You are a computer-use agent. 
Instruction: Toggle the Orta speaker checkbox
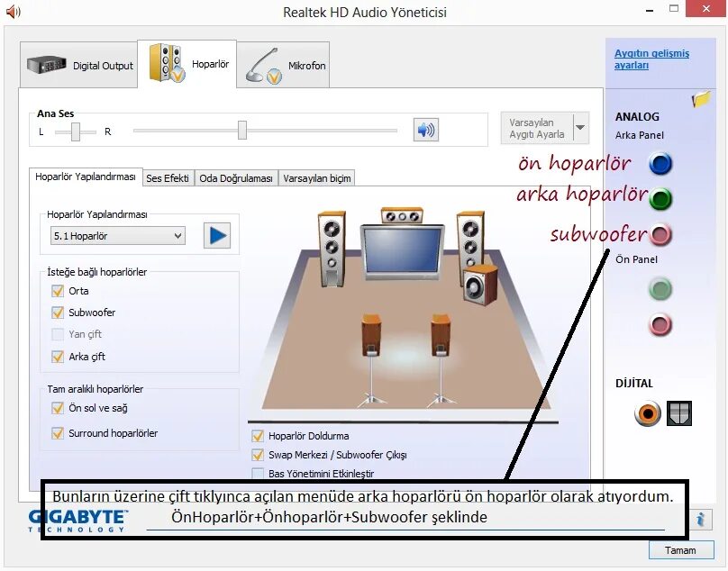(x=58, y=291)
